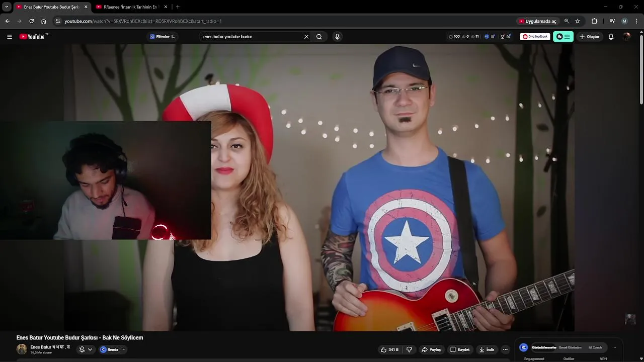The image size is (644, 362).
Task: Open TubeBuddy menu button
Action: 563,37
